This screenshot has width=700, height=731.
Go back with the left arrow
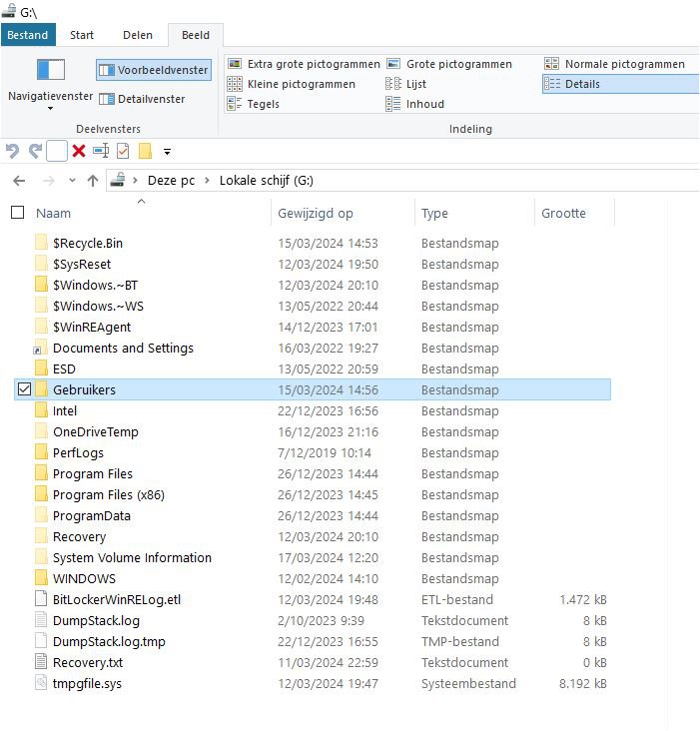point(19,181)
